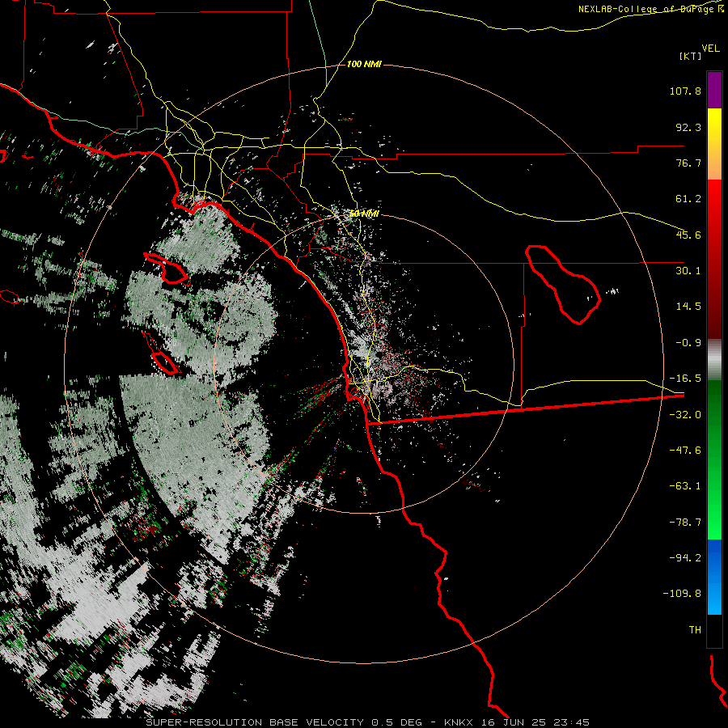Click the 45.6 velocity scale value
The width and height of the screenshot is (728, 728).
[x=688, y=235]
